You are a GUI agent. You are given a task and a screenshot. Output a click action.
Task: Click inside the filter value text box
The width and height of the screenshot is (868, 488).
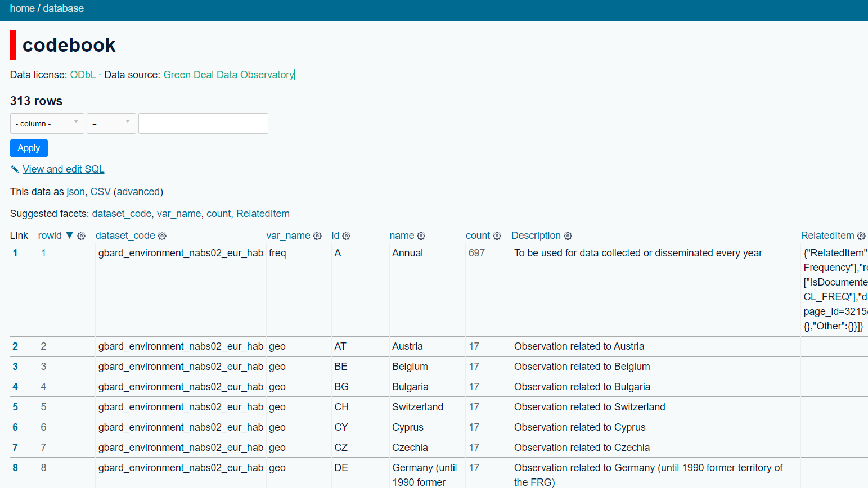tap(203, 123)
